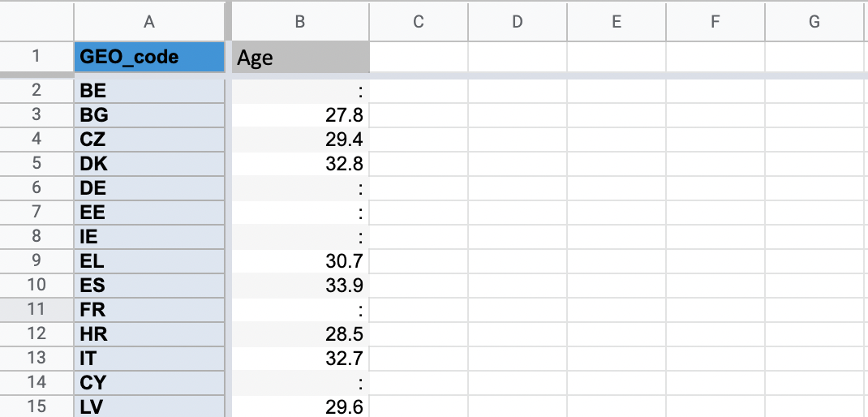Select the FR cell in column A
Screen dimensions: 868x417
(x=148, y=309)
